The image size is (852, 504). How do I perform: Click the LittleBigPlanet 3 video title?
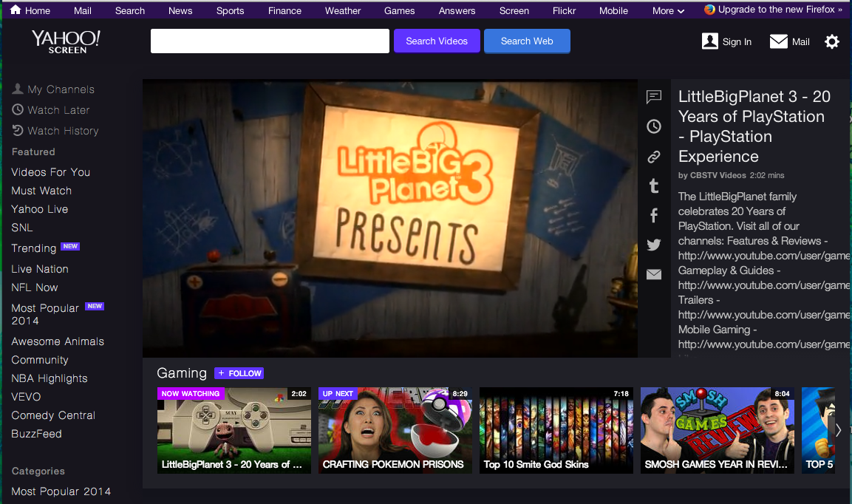pos(754,126)
